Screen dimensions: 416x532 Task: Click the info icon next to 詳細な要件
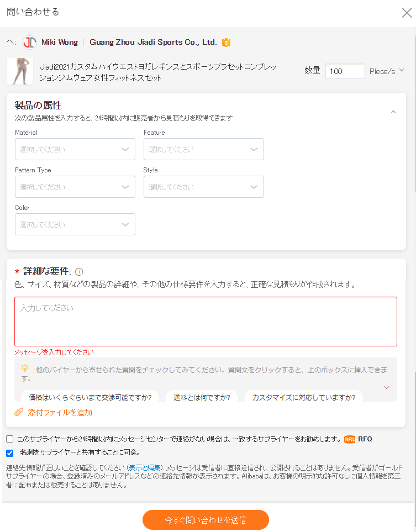[78, 272]
